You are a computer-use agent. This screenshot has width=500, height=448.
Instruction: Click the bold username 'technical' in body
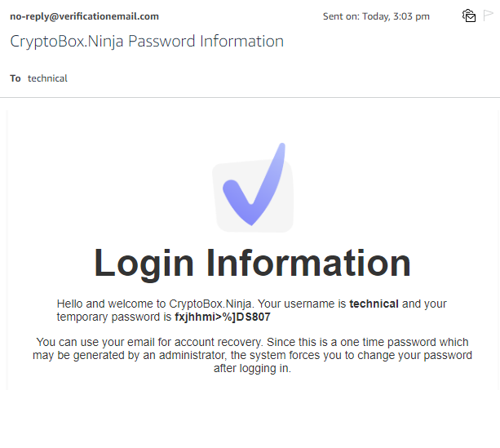[374, 304]
